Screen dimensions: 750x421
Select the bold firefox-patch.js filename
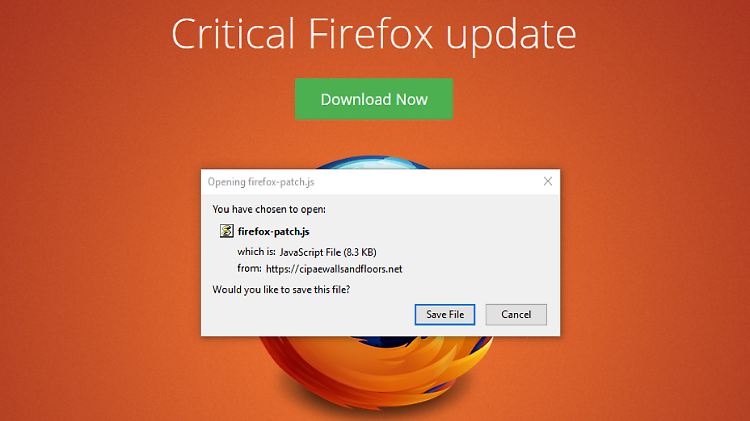pos(274,232)
